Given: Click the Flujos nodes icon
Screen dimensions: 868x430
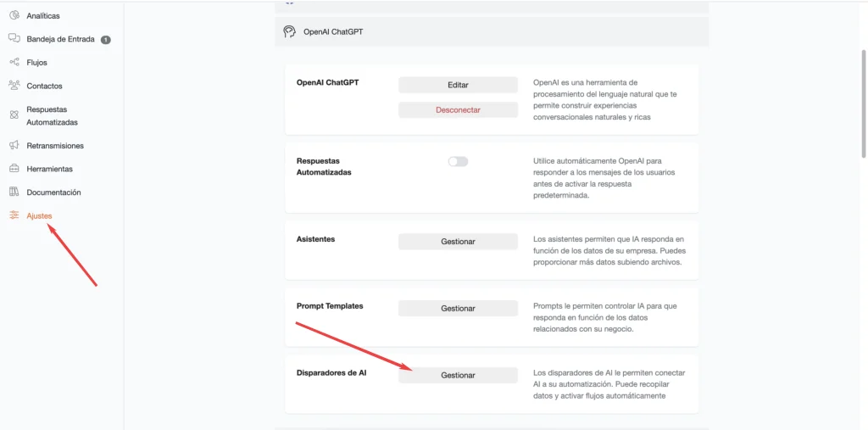Looking at the screenshot, I should tap(14, 62).
